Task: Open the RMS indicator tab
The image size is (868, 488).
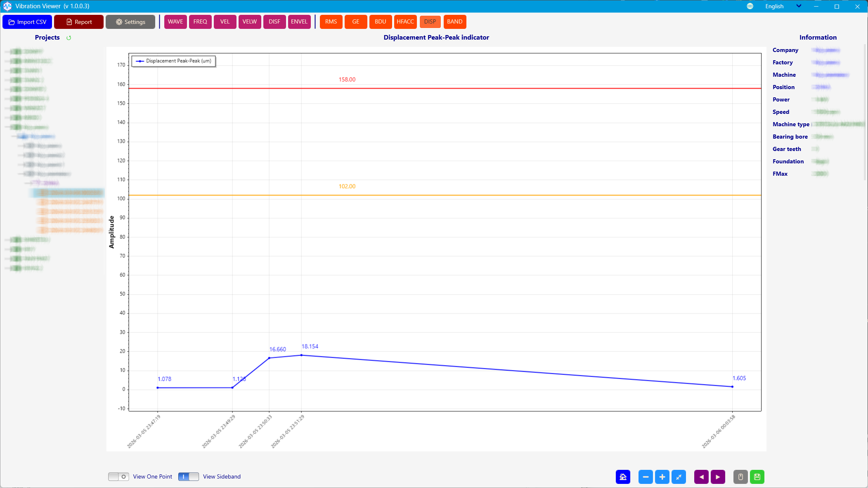Action: click(x=331, y=22)
